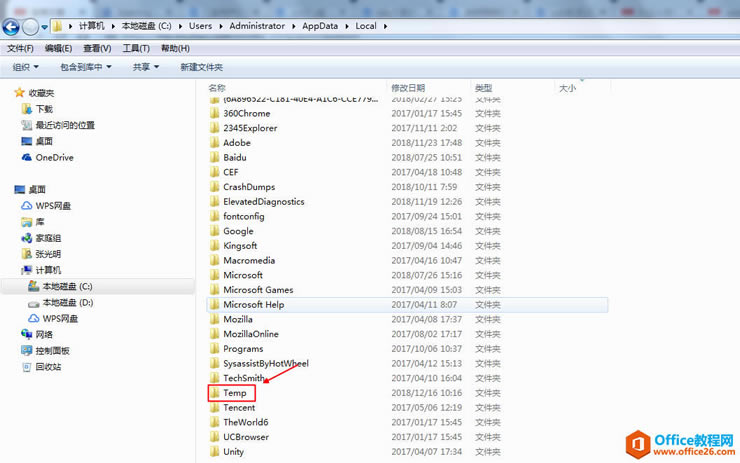Image resolution: width=740 pixels, height=463 pixels.
Task: Sort by the 名称 column header
Action: pos(217,88)
